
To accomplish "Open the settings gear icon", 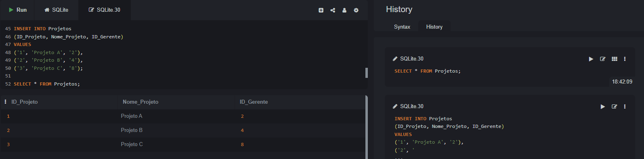I will [356, 10].
